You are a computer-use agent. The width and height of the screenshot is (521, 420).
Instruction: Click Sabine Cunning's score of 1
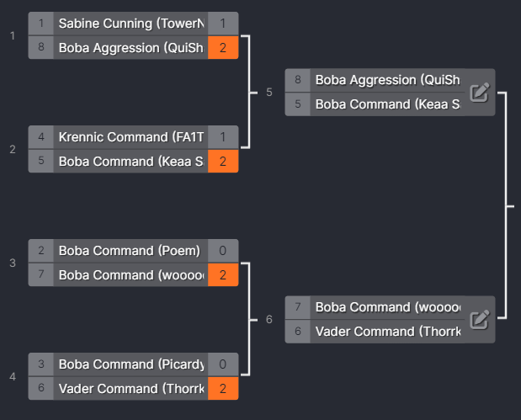coord(223,24)
